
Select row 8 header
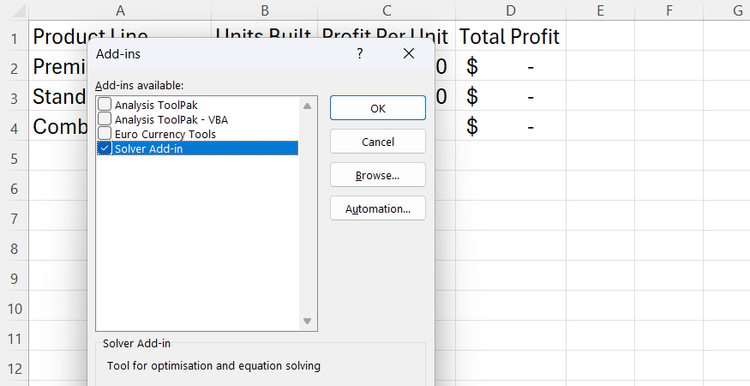click(14, 248)
